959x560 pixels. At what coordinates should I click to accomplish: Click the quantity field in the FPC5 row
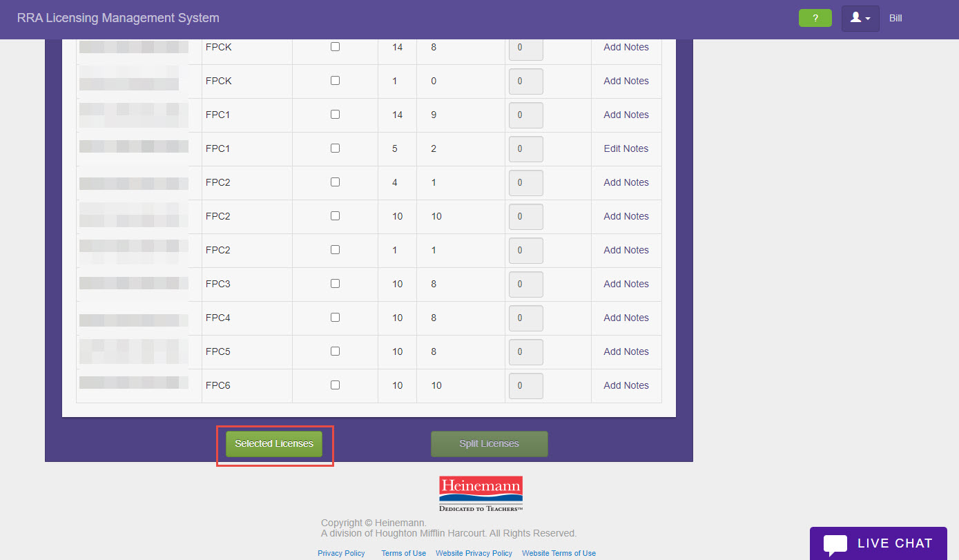(525, 352)
